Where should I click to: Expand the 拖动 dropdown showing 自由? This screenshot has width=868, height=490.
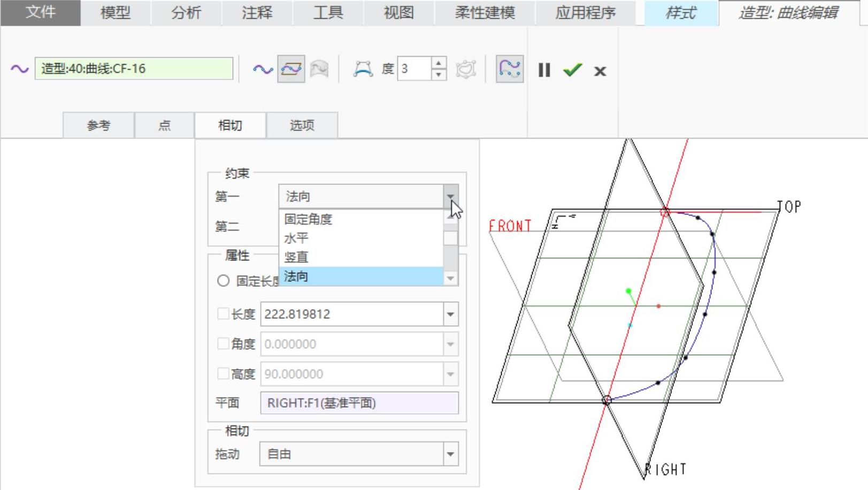pyautogui.click(x=450, y=454)
